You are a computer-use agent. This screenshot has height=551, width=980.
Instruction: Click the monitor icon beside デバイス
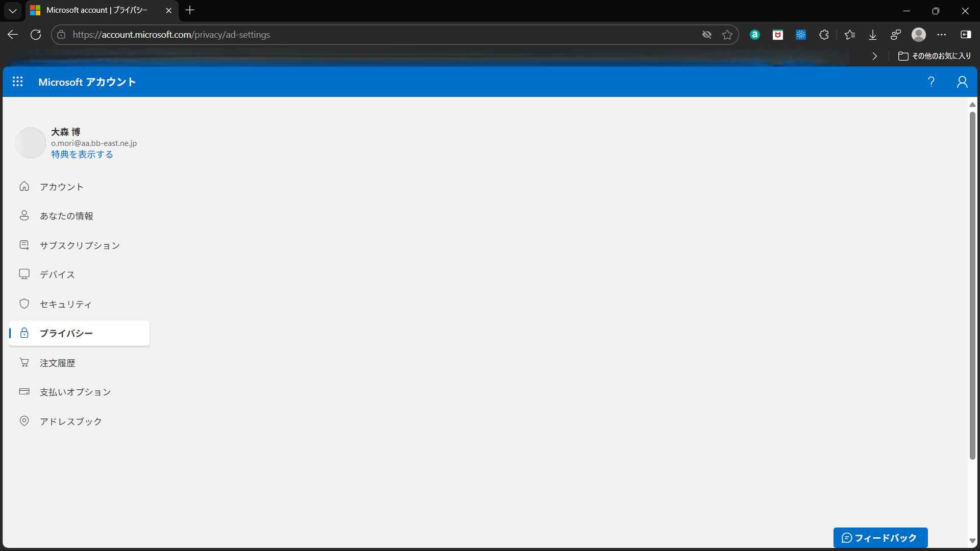click(x=24, y=274)
